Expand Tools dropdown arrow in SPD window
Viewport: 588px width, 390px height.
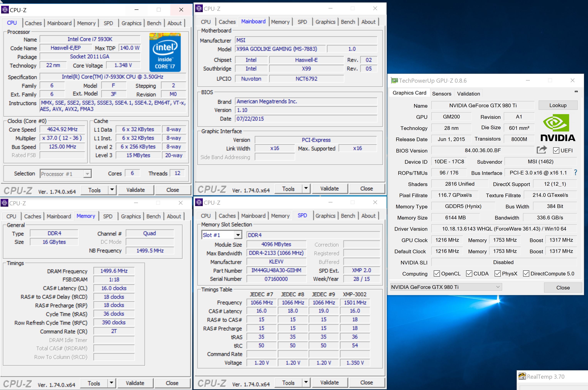click(306, 382)
